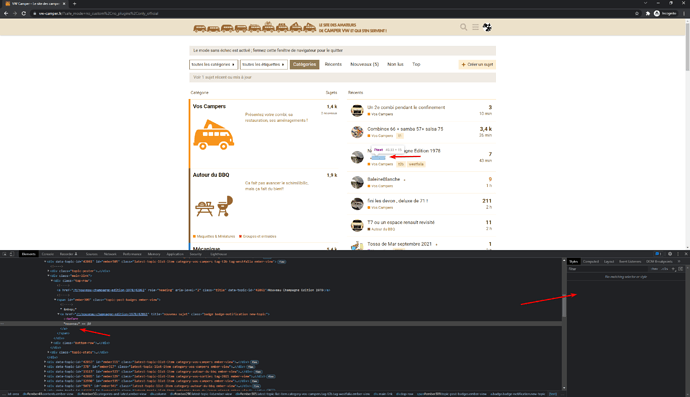690x397 pixels.
Task: Click the browser forward arrow
Action: pyautogui.click(x=15, y=13)
